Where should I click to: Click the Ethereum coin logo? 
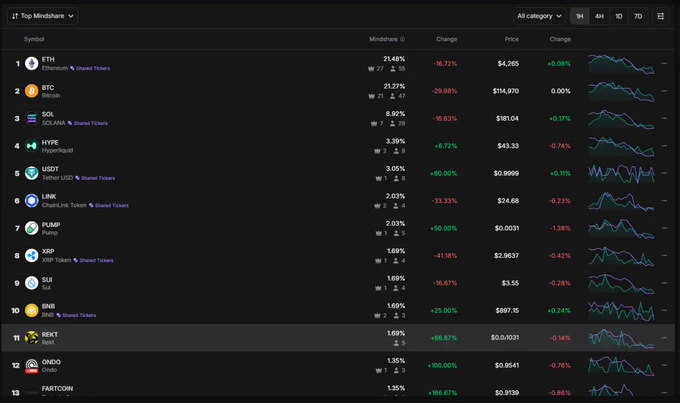point(31,63)
